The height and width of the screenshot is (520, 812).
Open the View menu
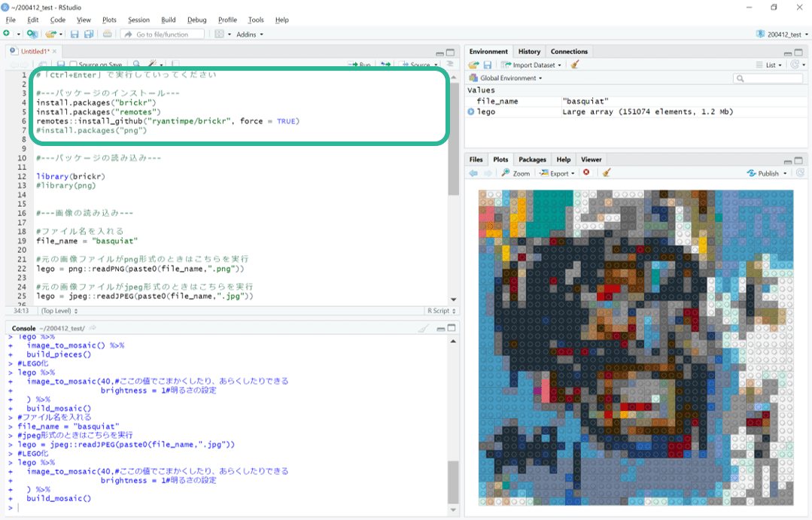84,20
